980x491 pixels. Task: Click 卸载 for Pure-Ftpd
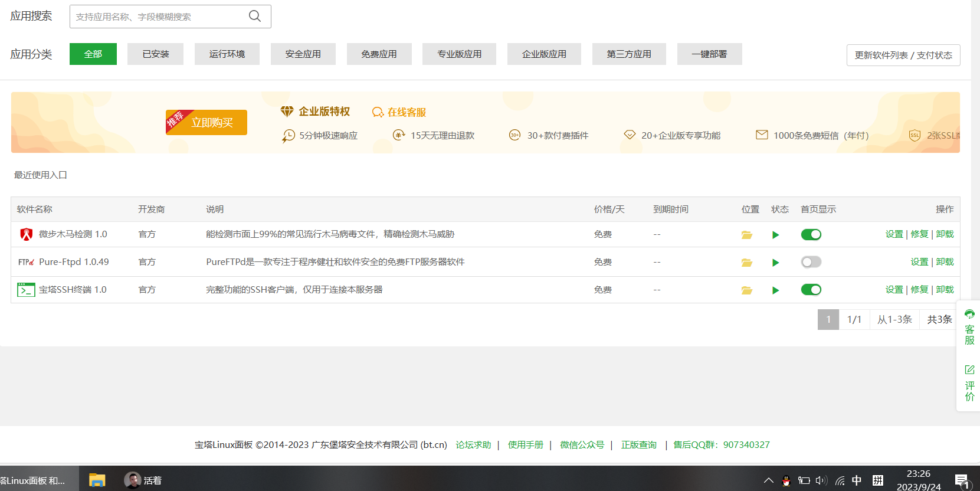(945, 262)
